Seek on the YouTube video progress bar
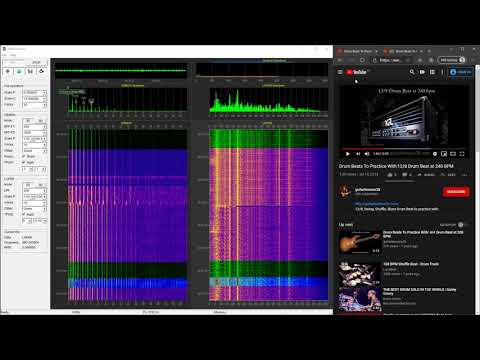This screenshot has width=480, height=360. [x=404, y=149]
